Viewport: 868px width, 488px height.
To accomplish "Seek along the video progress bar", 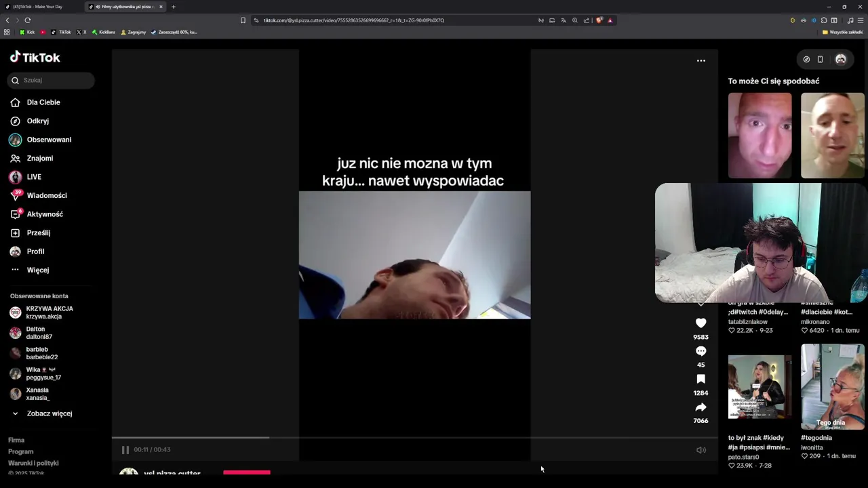I will [414, 438].
